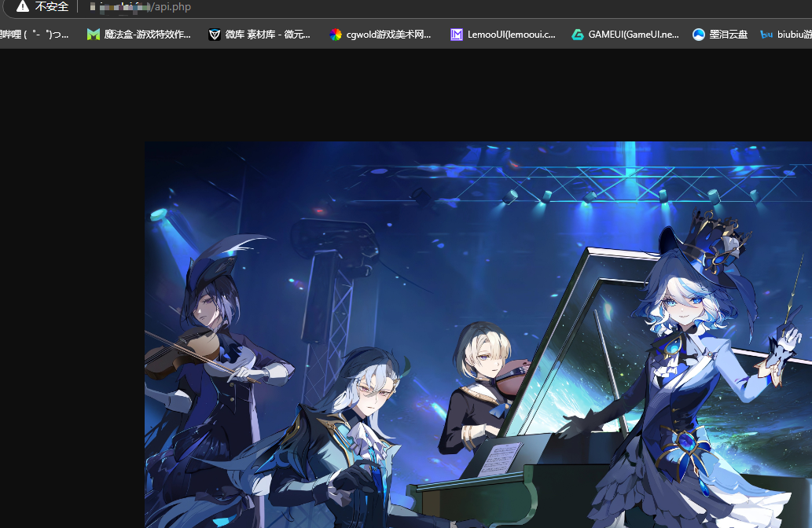
Task: Open the cgwold游戏美术网 bookmark
Action: pyautogui.click(x=380, y=35)
